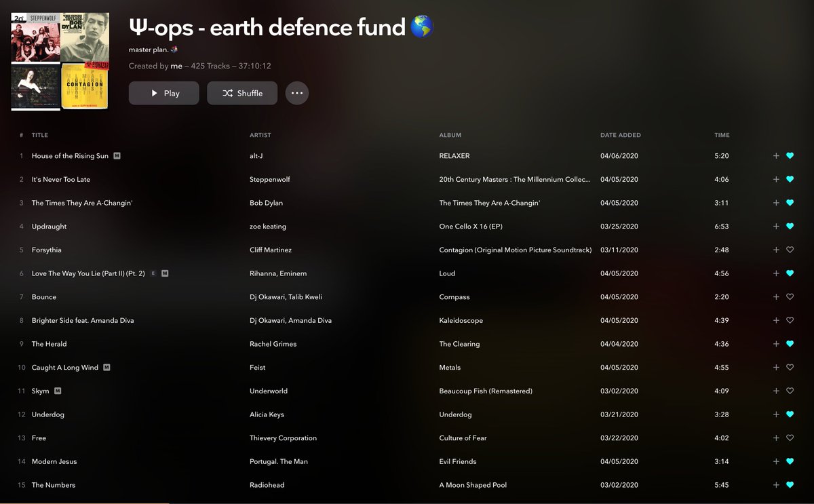Open artist Steppenwolf
814x504 pixels.
click(271, 180)
